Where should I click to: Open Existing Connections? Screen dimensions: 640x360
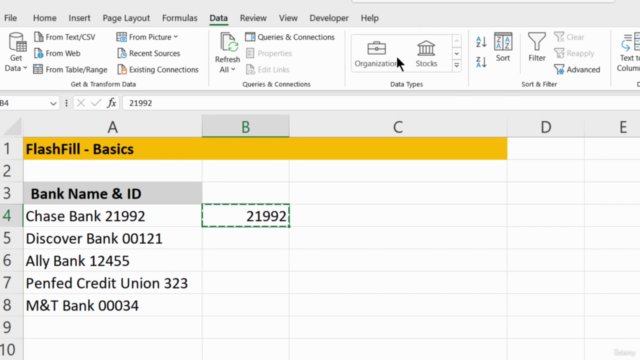(x=158, y=70)
